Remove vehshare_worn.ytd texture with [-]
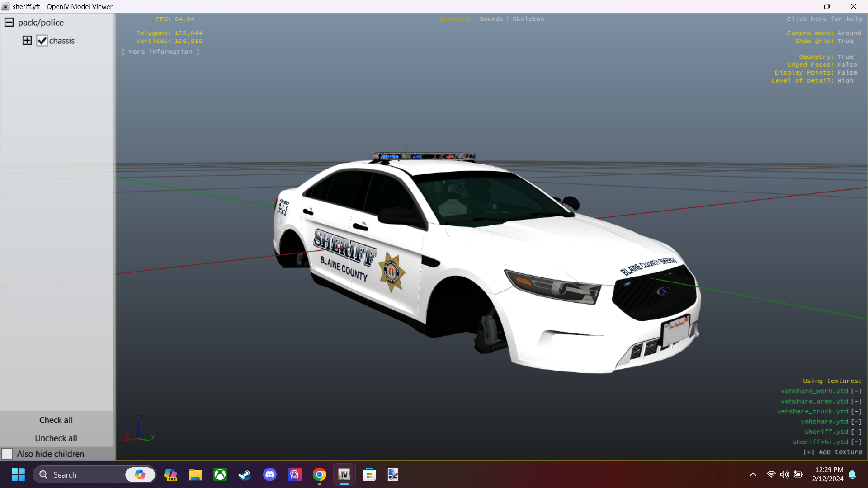The width and height of the screenshot is (868, 488). (856, 391)
